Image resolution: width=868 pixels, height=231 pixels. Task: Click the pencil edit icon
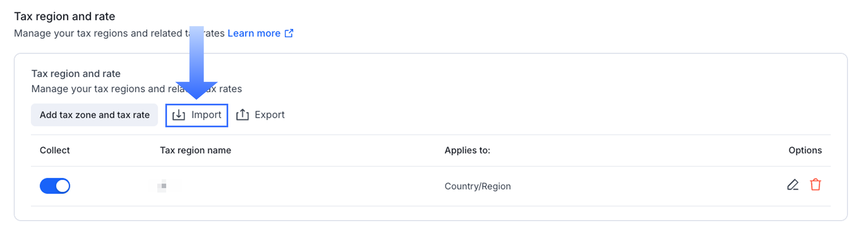tap(792, 185)
